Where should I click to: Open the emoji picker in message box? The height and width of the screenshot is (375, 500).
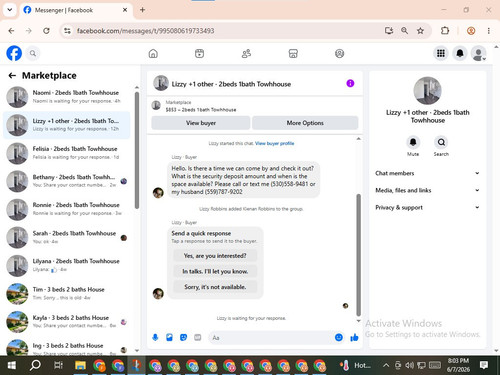click(x=339, y=338)
